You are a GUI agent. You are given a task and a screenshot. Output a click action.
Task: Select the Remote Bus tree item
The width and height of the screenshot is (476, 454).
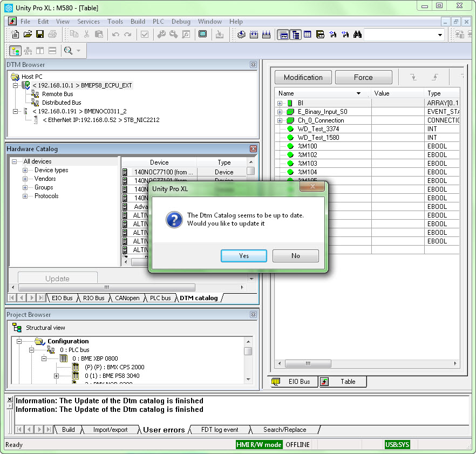pos(57,94)
